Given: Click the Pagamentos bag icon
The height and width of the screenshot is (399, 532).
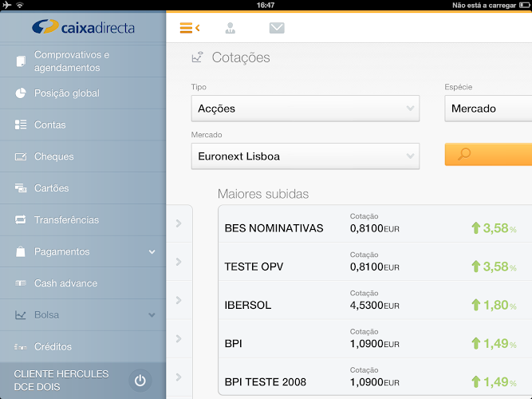Looking at the screenshot, I should [x=21, y=251].
